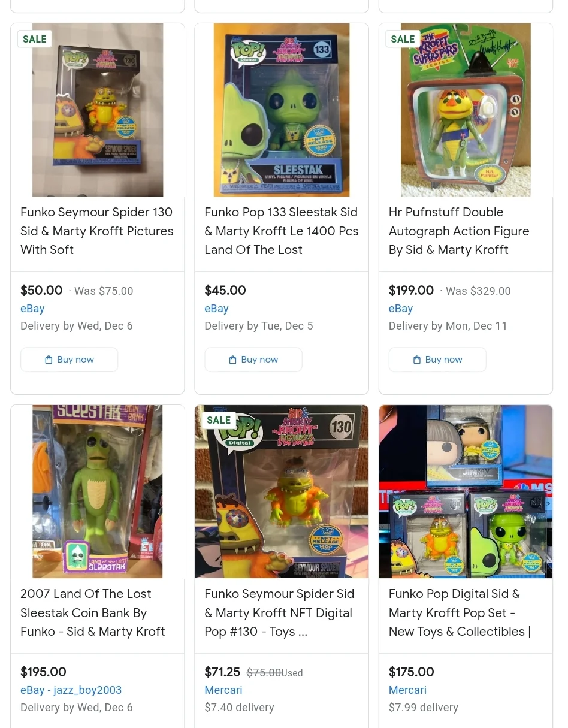568x728 pixels.
Task: Click the shopping bag icon under the $50.00 Seymour Spider
Action: pos(49,360)
